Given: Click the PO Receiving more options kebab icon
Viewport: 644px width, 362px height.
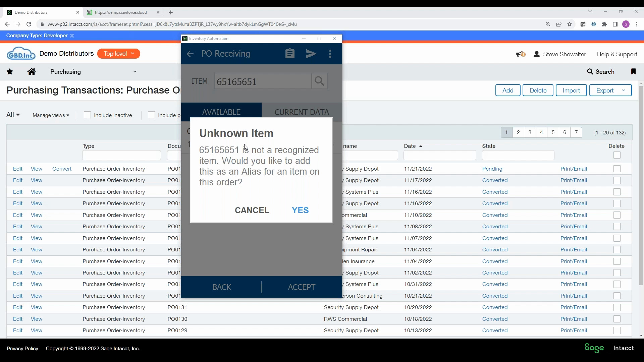Looking at the screenshot, I should pos(330,54).
